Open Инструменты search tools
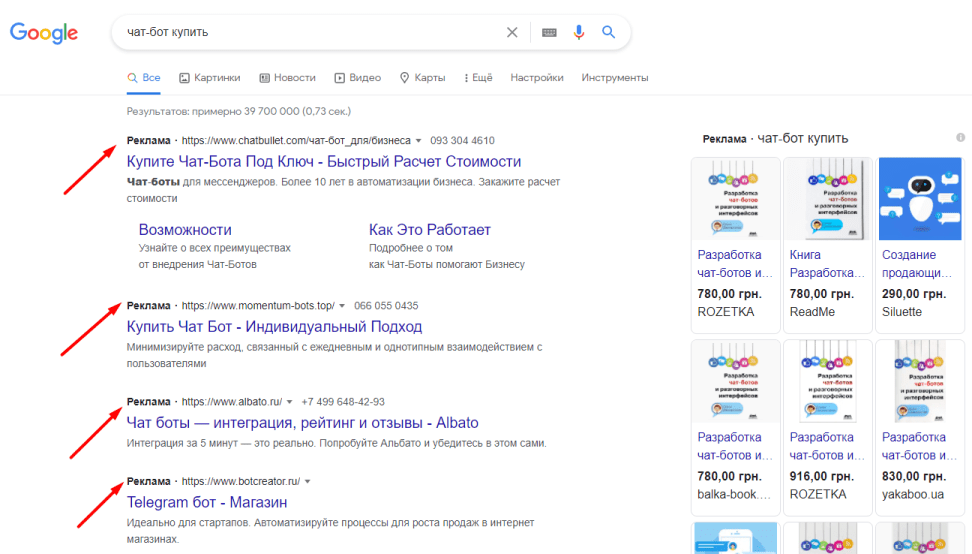This screenshot has width=972, height=554. 615,77
